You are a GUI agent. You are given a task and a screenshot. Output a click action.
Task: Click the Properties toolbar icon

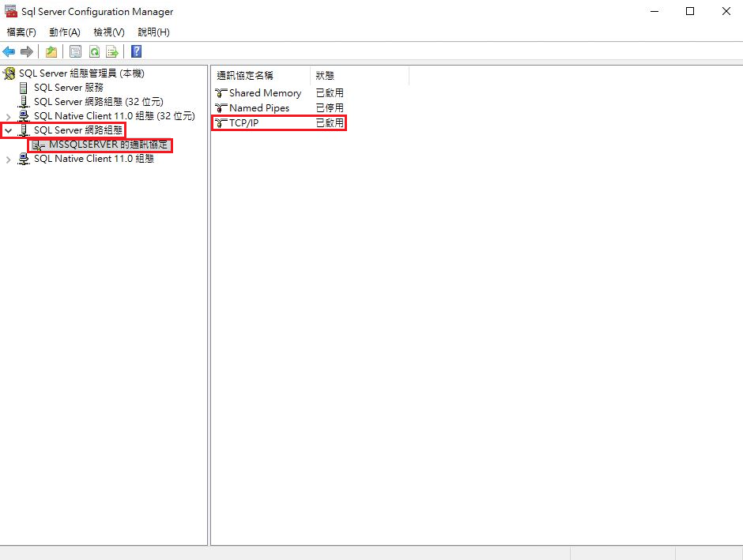coord(75,51)
